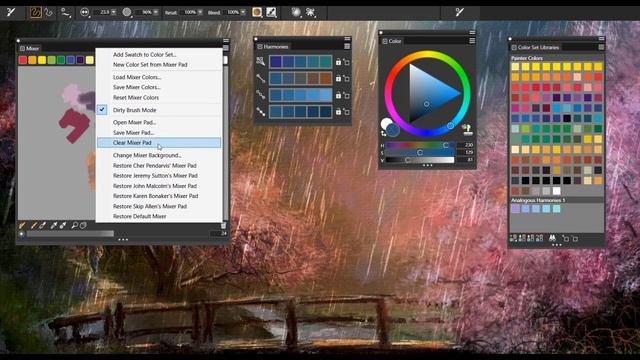Toggle the lock on the second harmony row
Screen dimensions: 640x360
[338, 78]
